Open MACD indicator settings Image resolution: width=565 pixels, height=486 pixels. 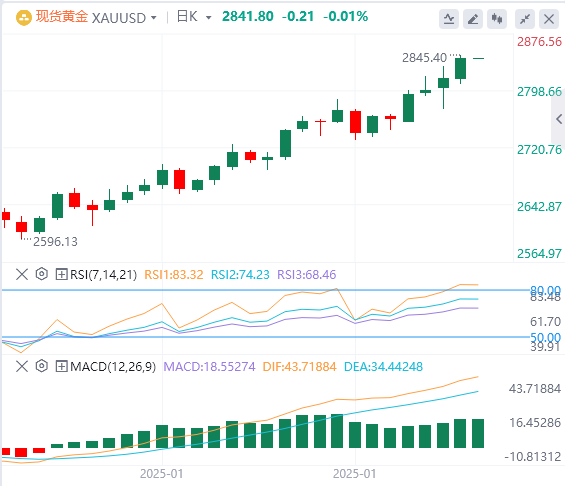42,366
